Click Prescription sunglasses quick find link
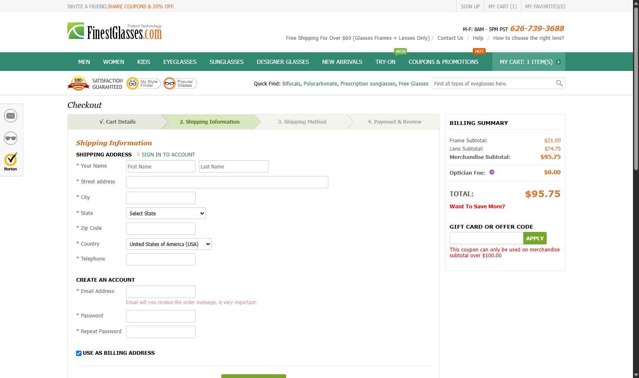The image size is (639, 378). tap(368, 84)
